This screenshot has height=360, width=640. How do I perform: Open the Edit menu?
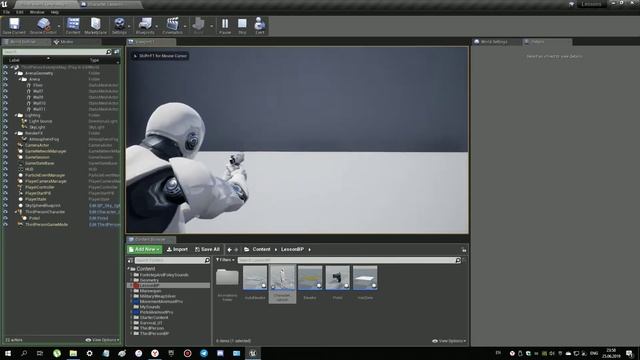point(20,12)
